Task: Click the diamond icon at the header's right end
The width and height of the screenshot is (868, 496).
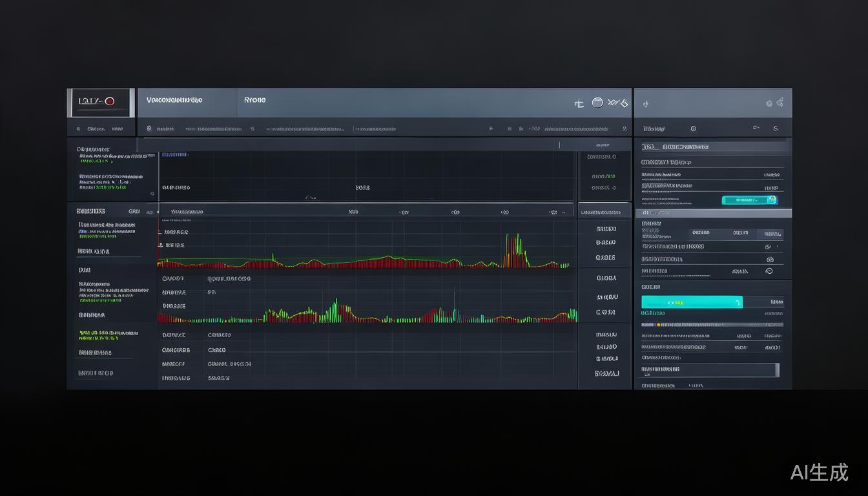Action: pyautogui.click(x=623, y=103)
